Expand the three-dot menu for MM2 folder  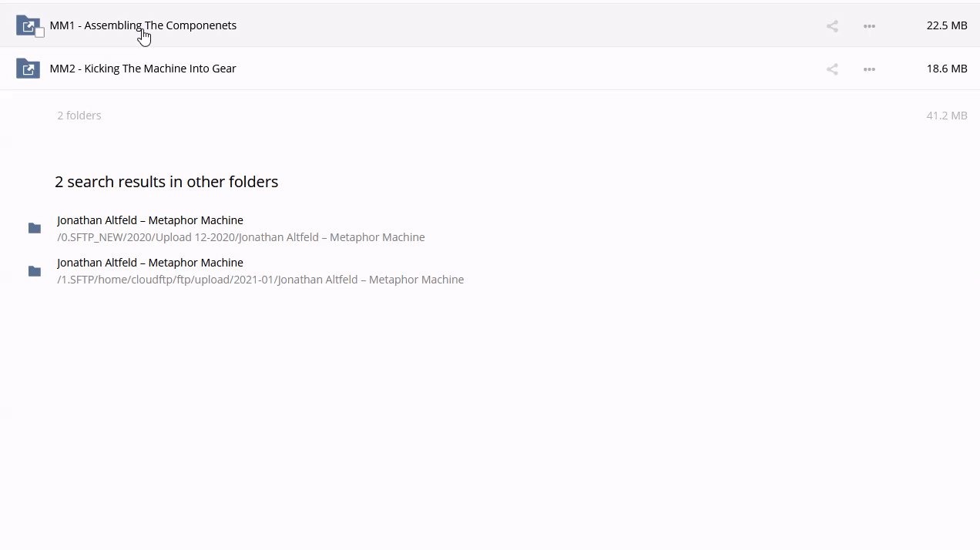point(869,69)
